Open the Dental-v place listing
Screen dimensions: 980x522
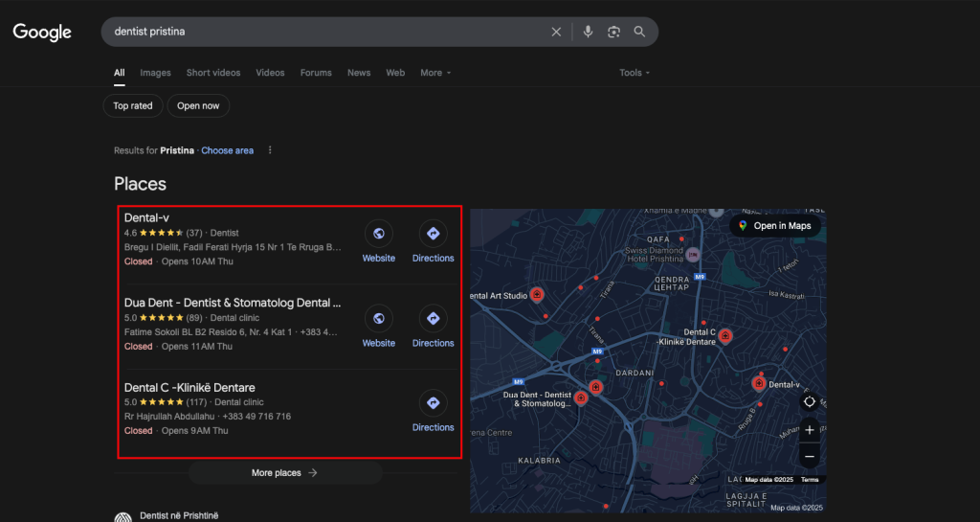[x=146, y=217]
